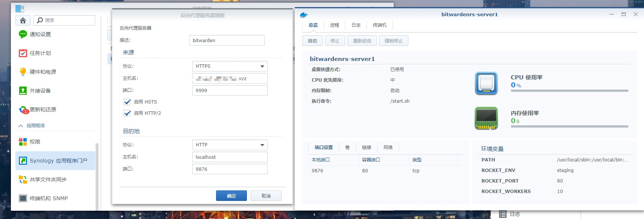This screenshot has width=644, height=219.
Task: Select the Network tab
Action: coord(388,148)
